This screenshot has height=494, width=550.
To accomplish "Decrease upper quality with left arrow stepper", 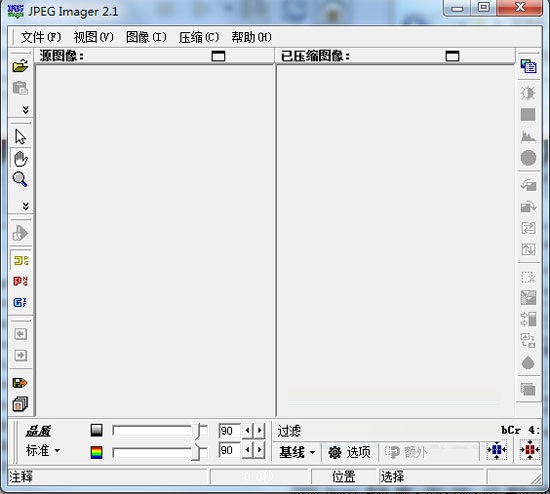I will [247, 430].
